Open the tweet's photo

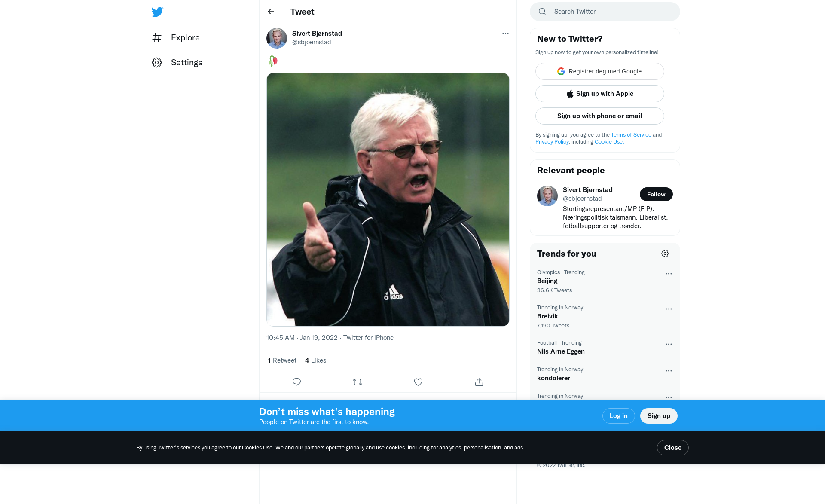click(x=388, y=199)
